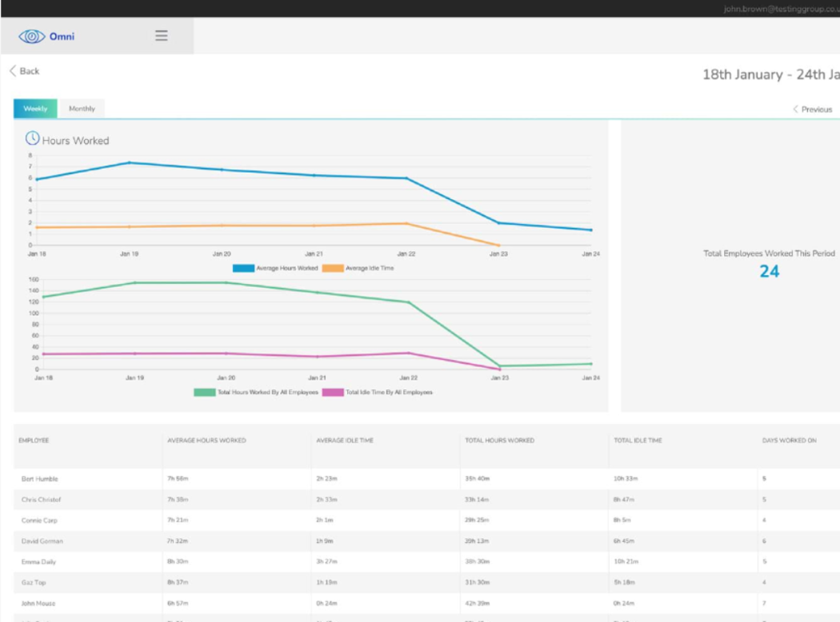840x622 pixels.
Task: Click John Mouse's average idle time 0h 24m
Action: [x=326, y=604]
